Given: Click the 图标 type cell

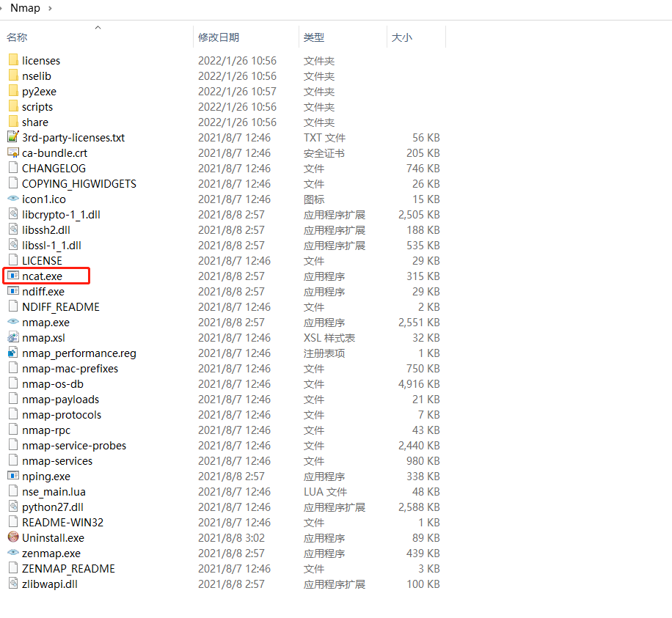Looking at the screenshot, I should point(314,199).
